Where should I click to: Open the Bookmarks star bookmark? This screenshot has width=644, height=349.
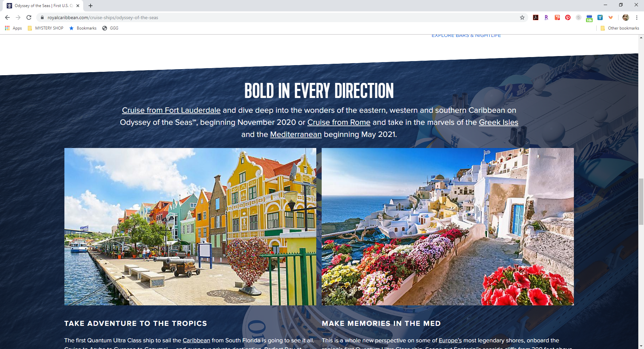[83, 28]
